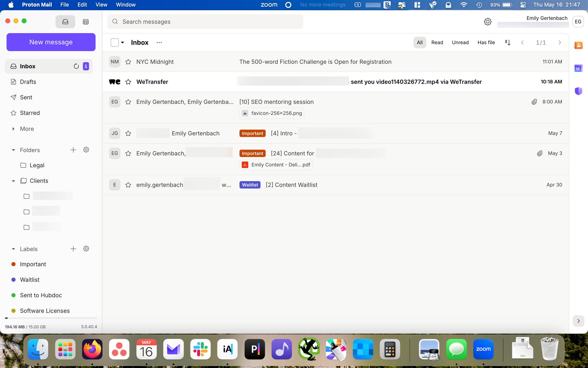Image resolution: width=588 pixels, height=368 pixels.
Task: Open the Edit menu
Action: [82, 5]
